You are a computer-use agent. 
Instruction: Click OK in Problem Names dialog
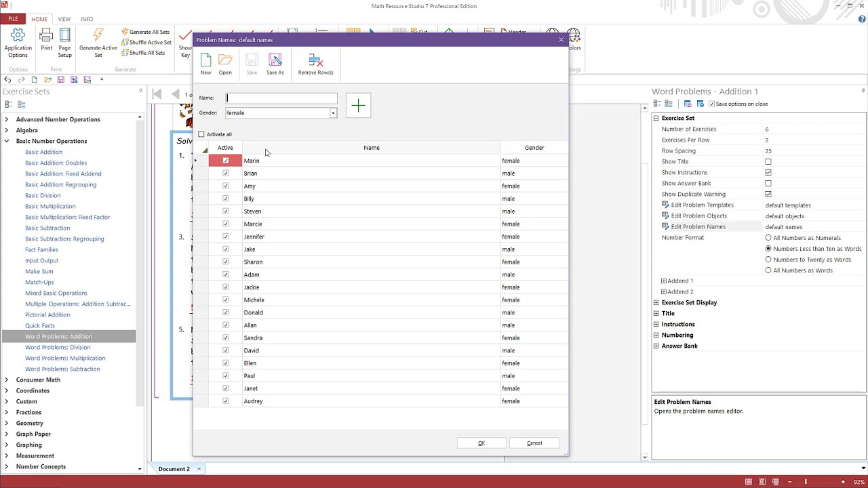point(481,443)
